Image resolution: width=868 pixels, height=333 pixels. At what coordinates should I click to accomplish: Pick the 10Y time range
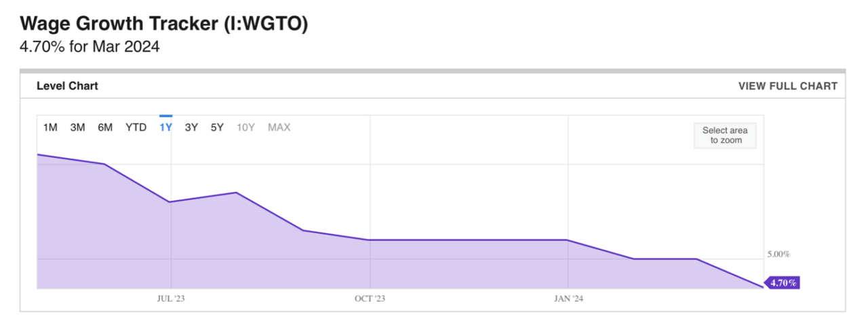(x=246, y=128)
